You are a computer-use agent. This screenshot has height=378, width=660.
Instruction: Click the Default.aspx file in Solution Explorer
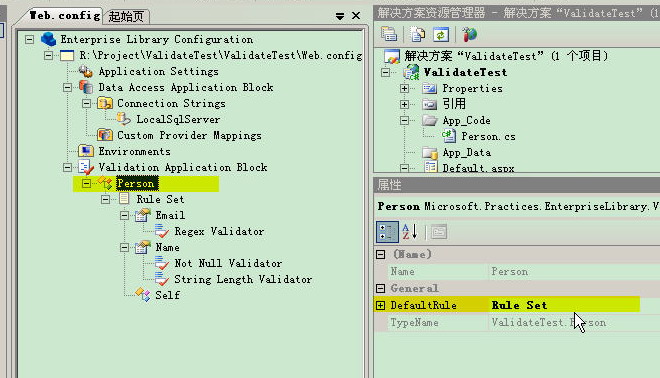(478, 168)
